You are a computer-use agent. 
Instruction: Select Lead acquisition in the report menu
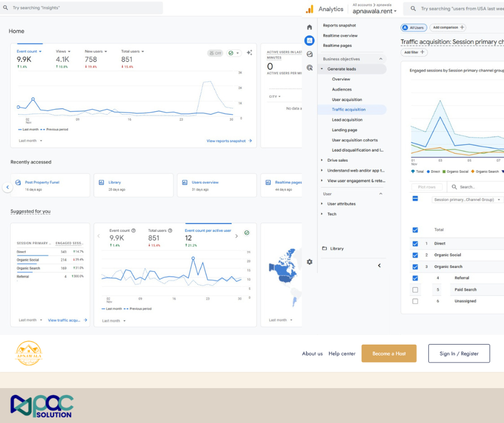(347, 120)
